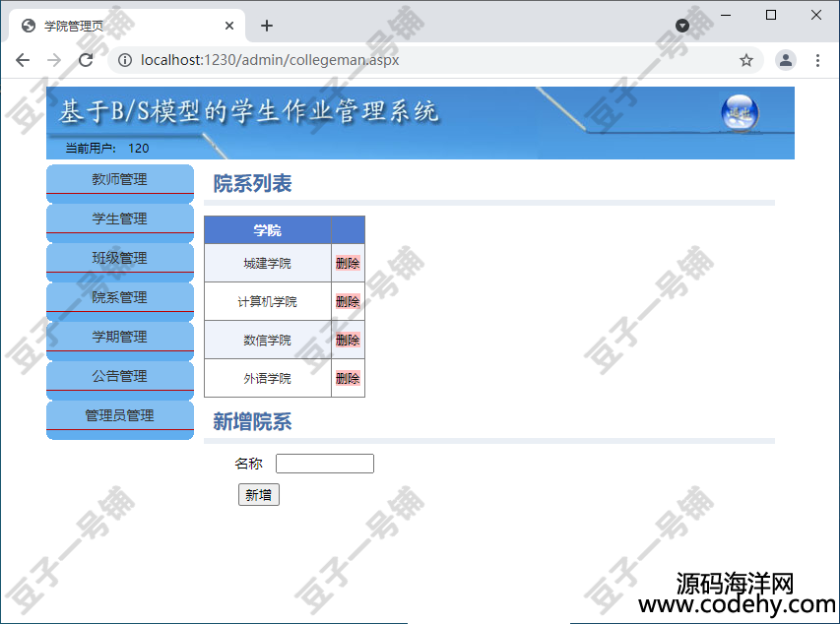Click the site info icon in the address bar
This screenshot has width=840, height=624.
(125, 60)
